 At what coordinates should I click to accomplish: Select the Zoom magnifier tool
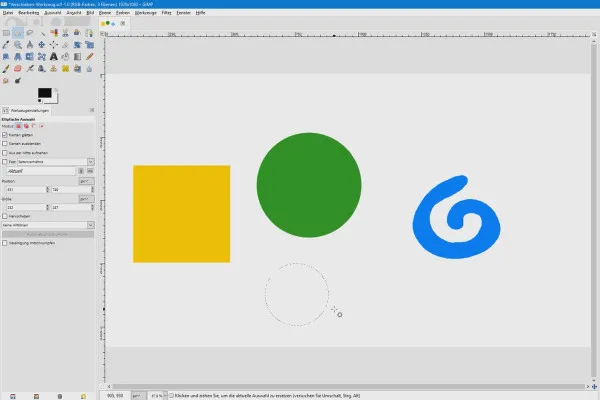[x=18, y=45]
